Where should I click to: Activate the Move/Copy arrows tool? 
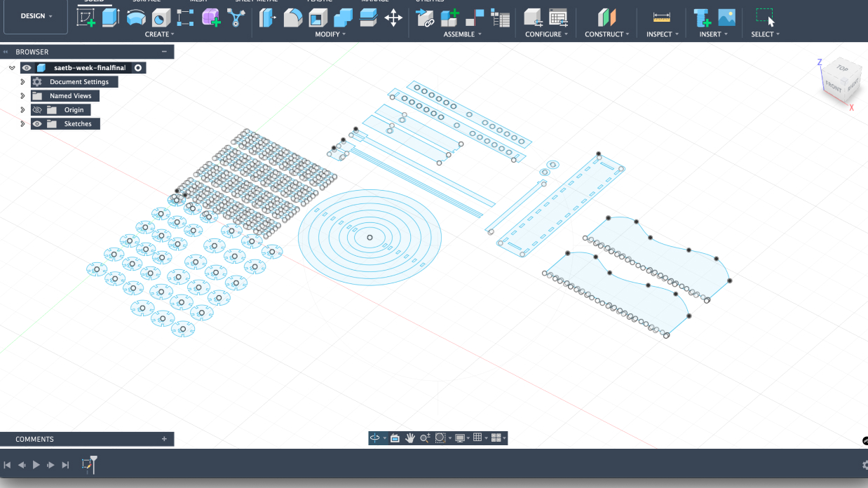pyautogui.click(x=393, y=18)
